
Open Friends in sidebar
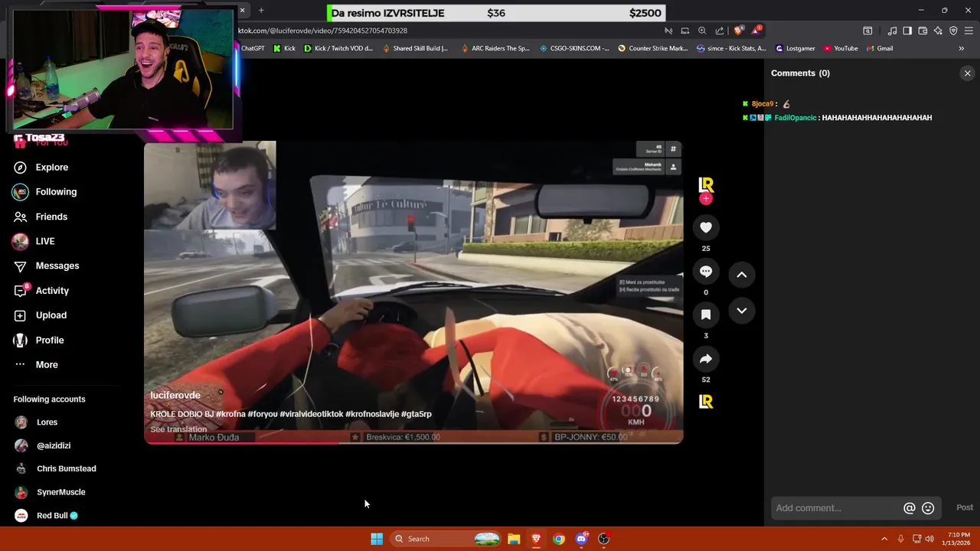[x=51, y=217]
